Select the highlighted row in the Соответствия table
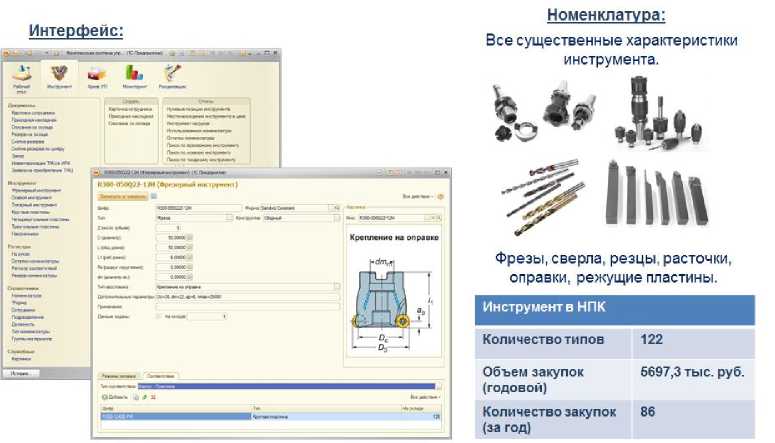 point(271,417)
